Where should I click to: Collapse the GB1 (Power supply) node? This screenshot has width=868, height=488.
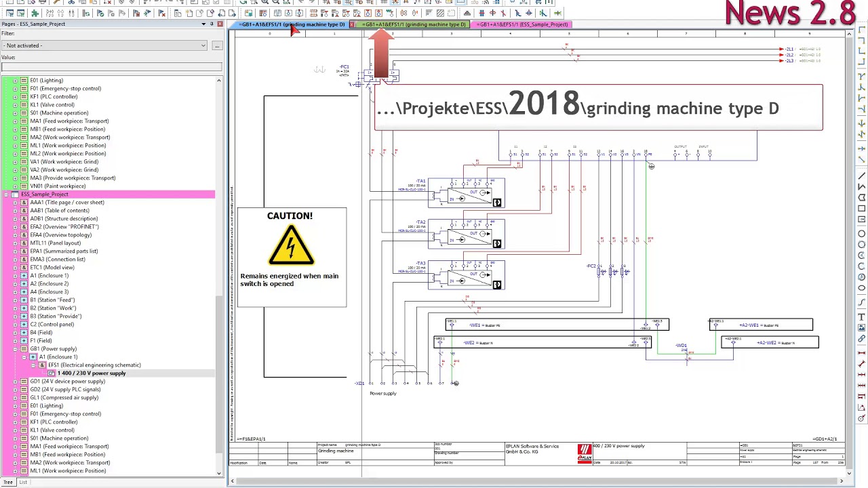[15, 348]
